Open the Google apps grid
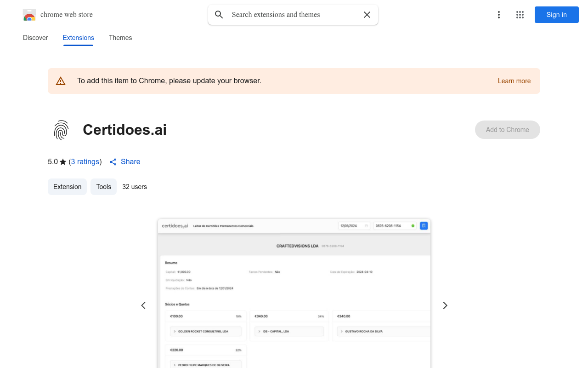The image size is (588, 368). pos(520,15)
